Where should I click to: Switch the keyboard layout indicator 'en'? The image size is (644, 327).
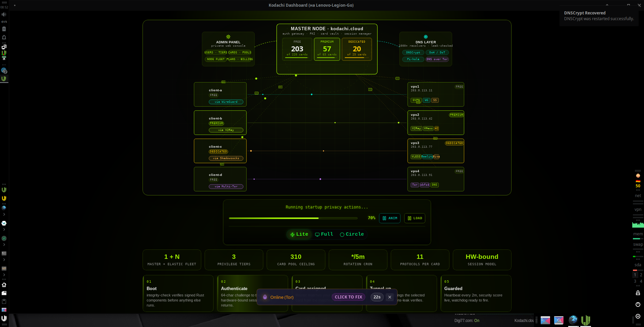click(4, 21)
